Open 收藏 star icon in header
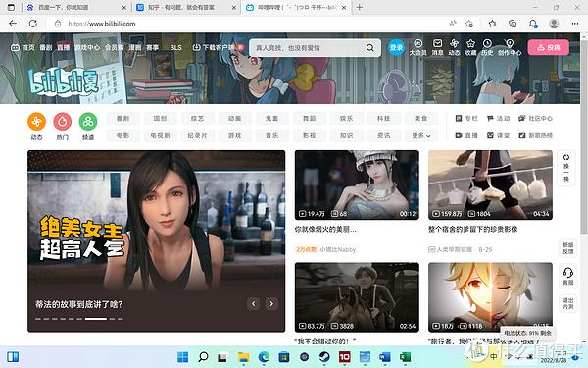The width and height of the screenshot is (588, 368). point(470,47)
